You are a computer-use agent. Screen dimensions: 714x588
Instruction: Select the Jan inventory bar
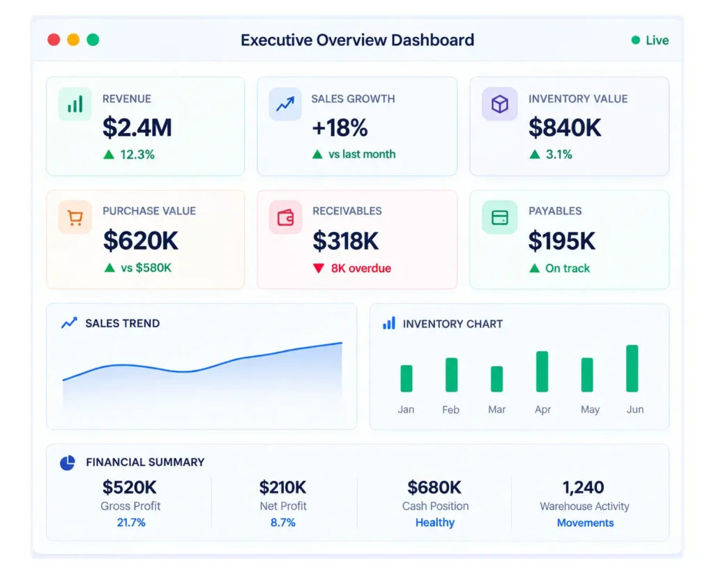click(407, 378)
